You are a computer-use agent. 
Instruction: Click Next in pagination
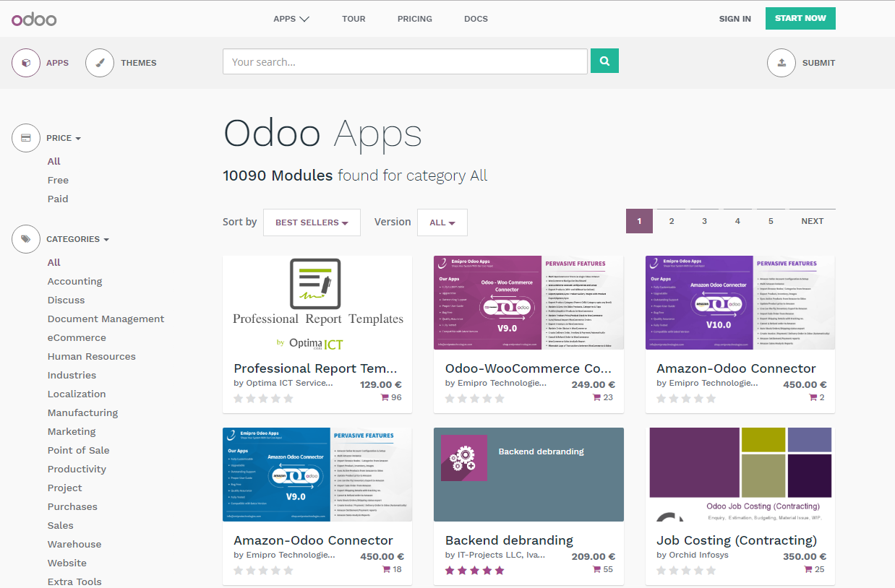pyautogui.click(x=813, y=221)
